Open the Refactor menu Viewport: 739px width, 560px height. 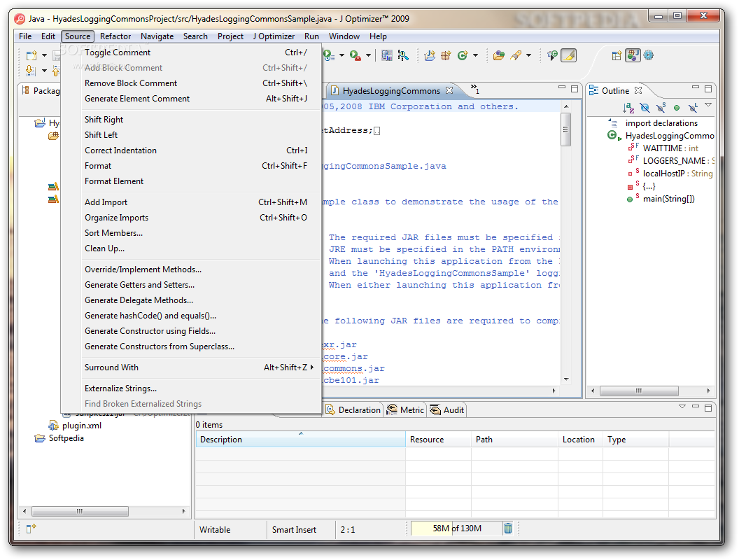point(115,36)
